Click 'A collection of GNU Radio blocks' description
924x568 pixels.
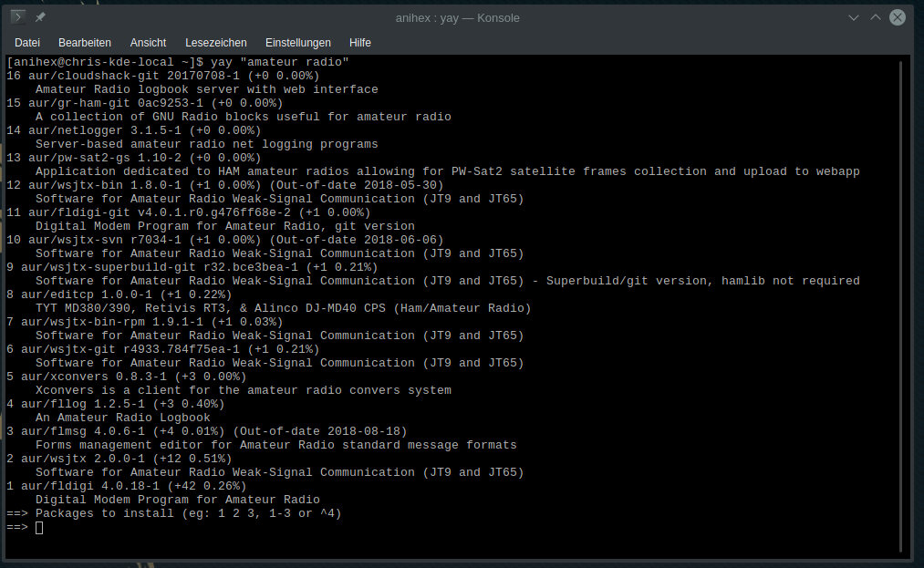pos(244,117)
